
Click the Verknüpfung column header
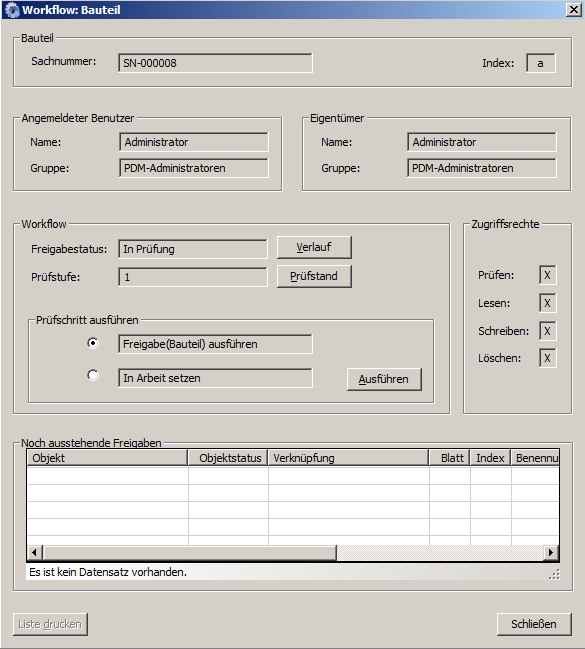pyautogui.click(x=348, y=458)
